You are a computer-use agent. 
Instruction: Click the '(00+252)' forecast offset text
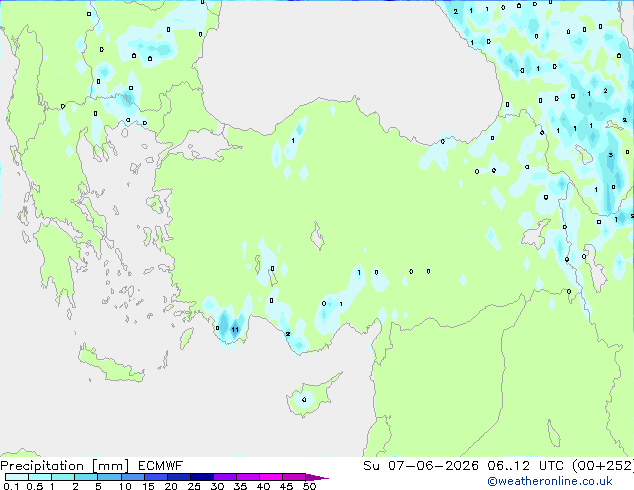(x=603, y=466)
